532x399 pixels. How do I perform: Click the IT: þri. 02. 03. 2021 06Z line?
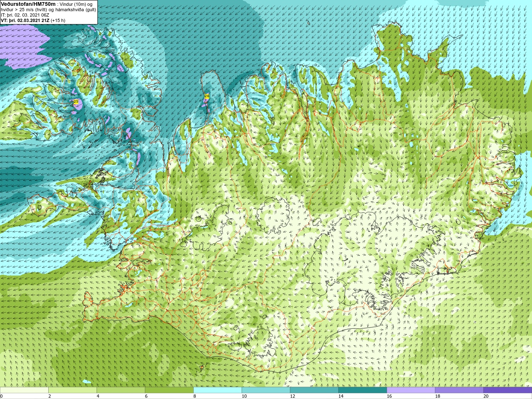coord(25,15)
